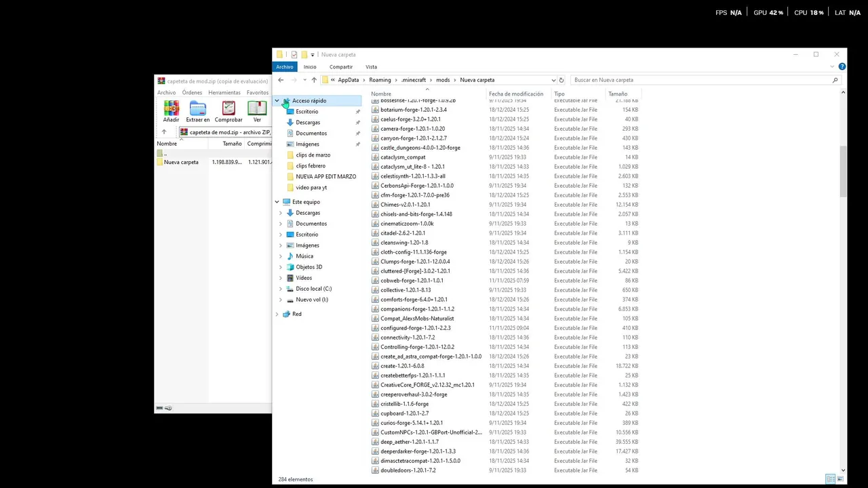This screenshot has width=868, height=488.
Task: Open clips de marzo folder
Action: (x=313, y=155)
